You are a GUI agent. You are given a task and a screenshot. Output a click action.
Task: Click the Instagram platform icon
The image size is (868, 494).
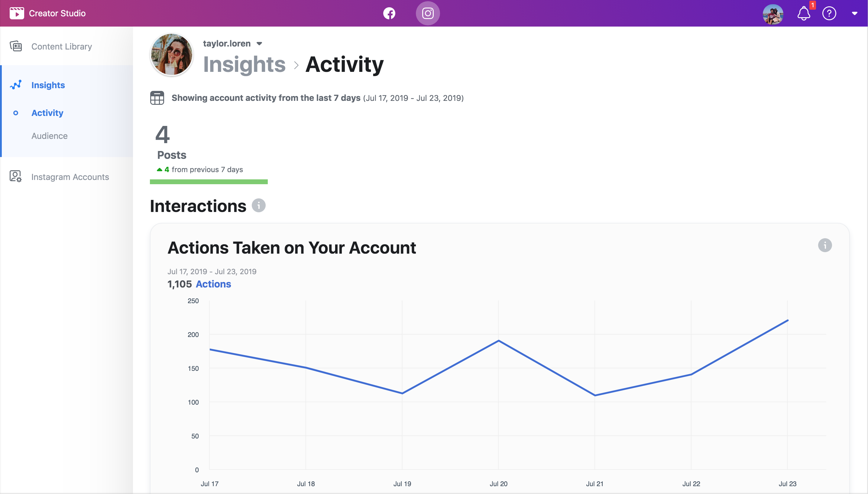(x=427, y=13)
